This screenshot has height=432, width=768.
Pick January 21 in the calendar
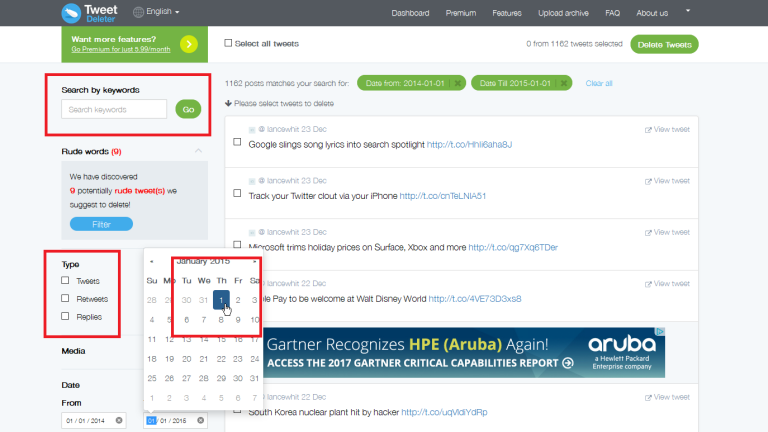pos(204,359)
